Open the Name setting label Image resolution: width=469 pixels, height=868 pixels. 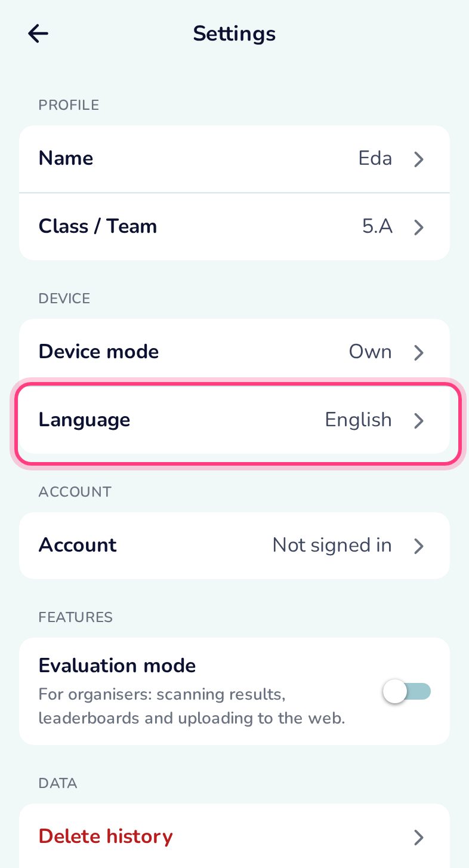[x=66, y=158]
